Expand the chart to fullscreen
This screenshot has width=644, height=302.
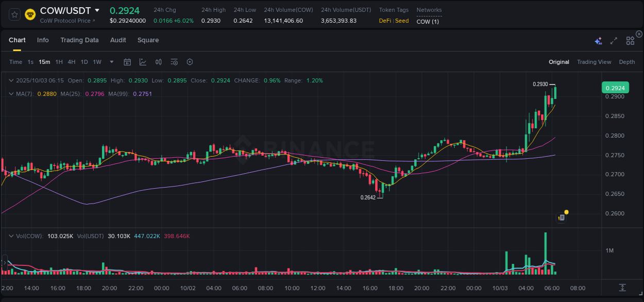coord(614,40)
